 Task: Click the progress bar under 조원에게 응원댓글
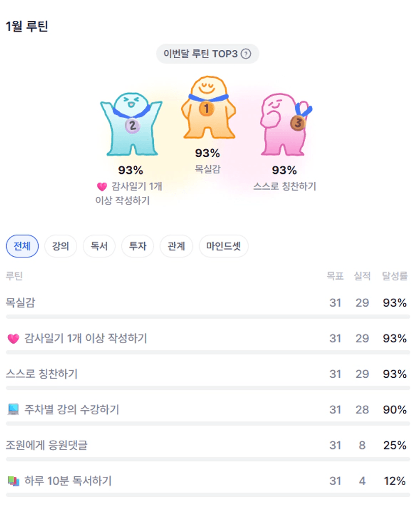point(208,459)
